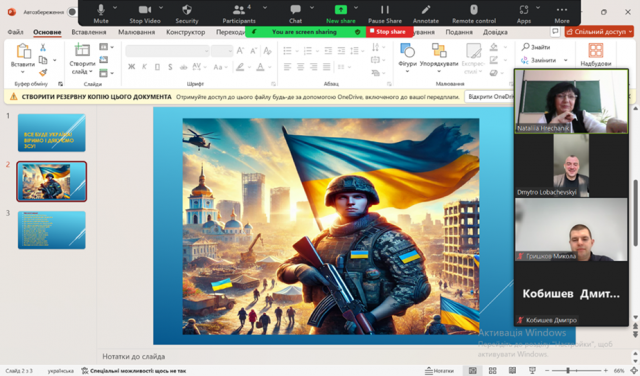This screenshot has width=640, height=376.
Task: Open the Шрифт font dialog launcher
Action: (x=273, y=84)
